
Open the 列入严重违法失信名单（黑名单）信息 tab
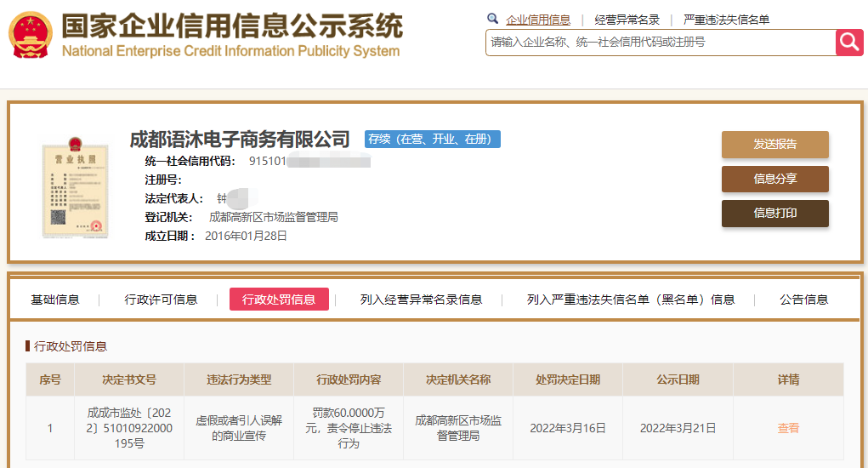[630, 300]
